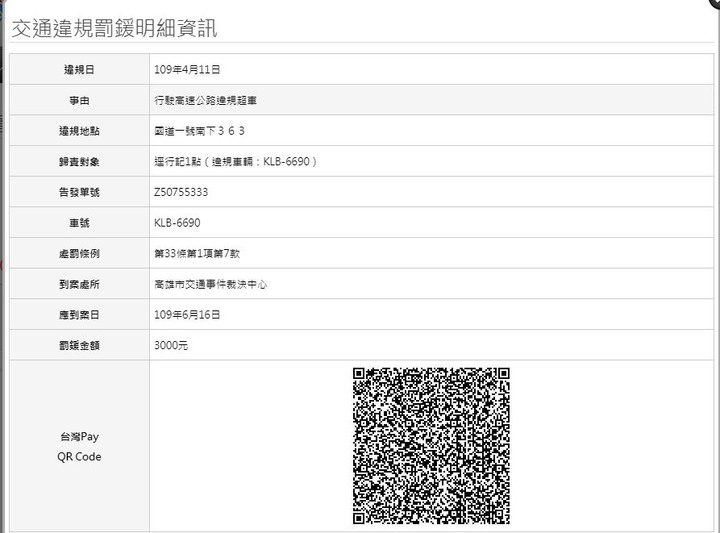Click the due date 109年6月16日
Image resolution: width=720 pixels, height=533 pixels.
click(187, 314)
